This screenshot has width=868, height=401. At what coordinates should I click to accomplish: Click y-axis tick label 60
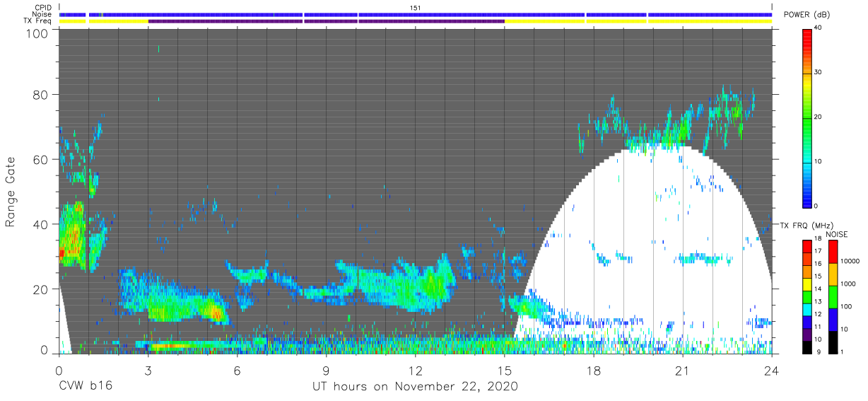41,159
